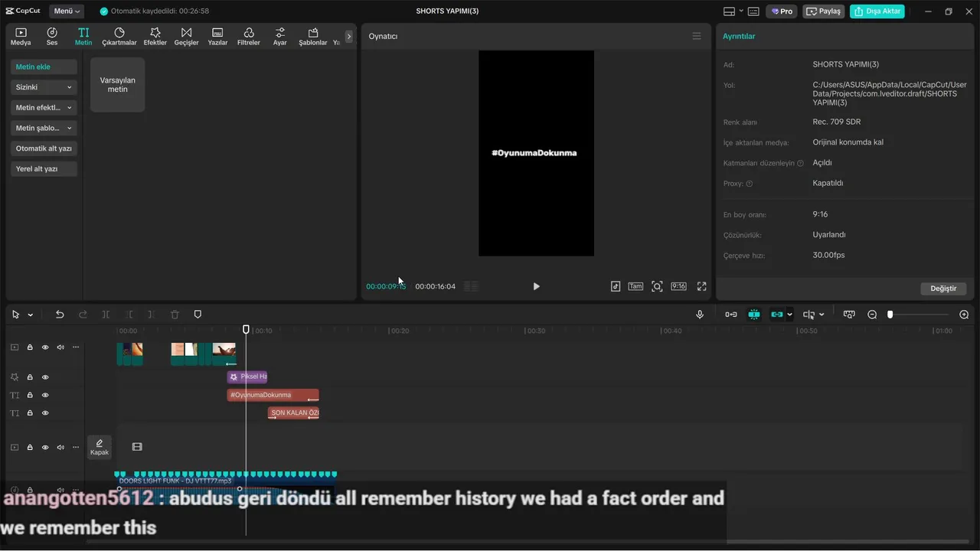
Task: Click the microphone record voiceover icon
Action: [x=700, y=315]
